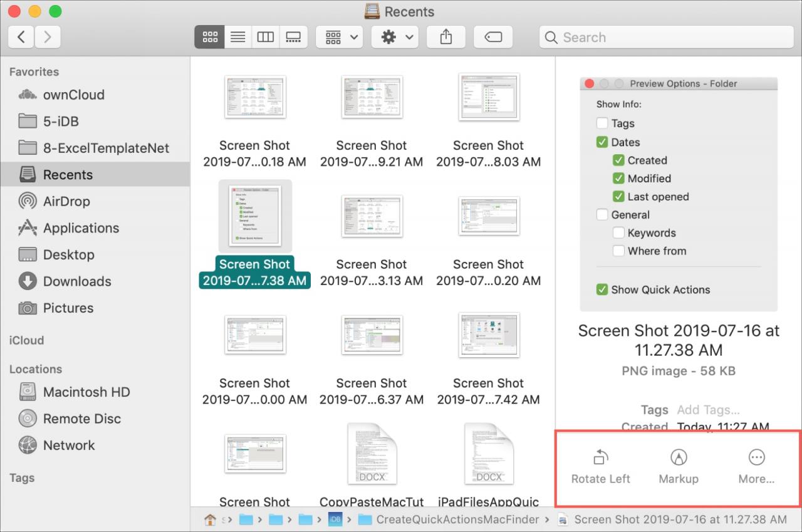Uncheck the Last opened checkbox
This screenshot has width=802, height=532.
coord(618,196)
